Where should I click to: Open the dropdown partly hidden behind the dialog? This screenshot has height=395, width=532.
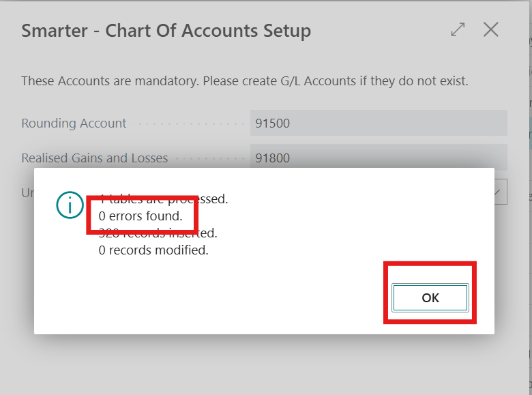(x=501, y=192)
